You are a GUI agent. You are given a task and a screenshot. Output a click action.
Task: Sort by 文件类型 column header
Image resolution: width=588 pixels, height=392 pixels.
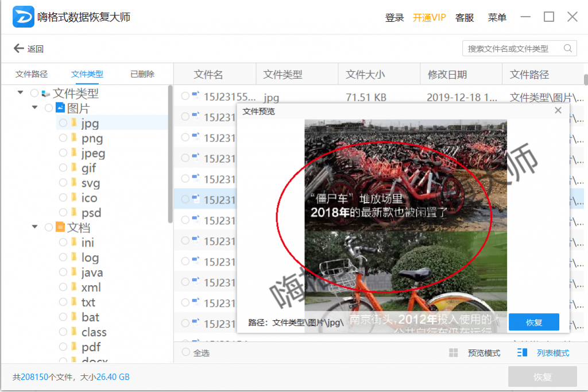click(283, 74)
